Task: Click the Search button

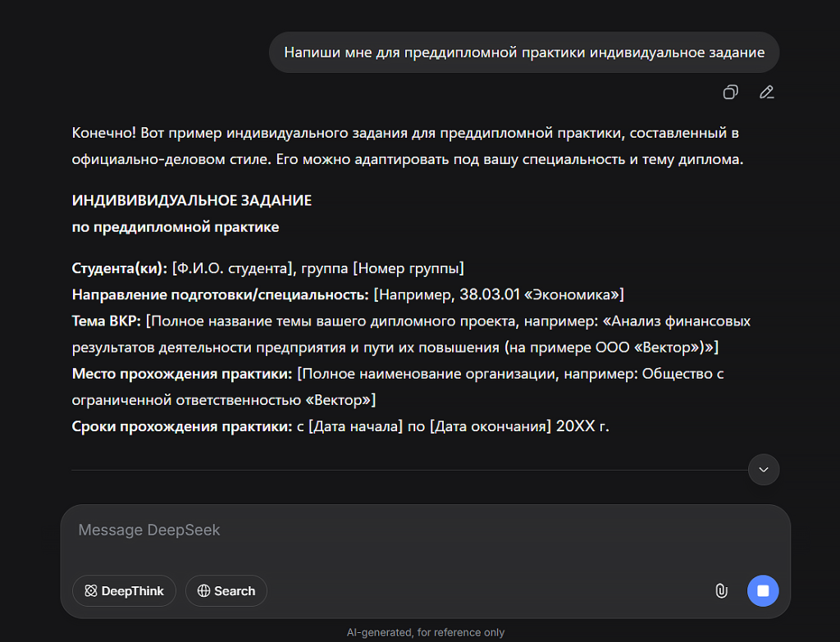Action: (226, 590)
